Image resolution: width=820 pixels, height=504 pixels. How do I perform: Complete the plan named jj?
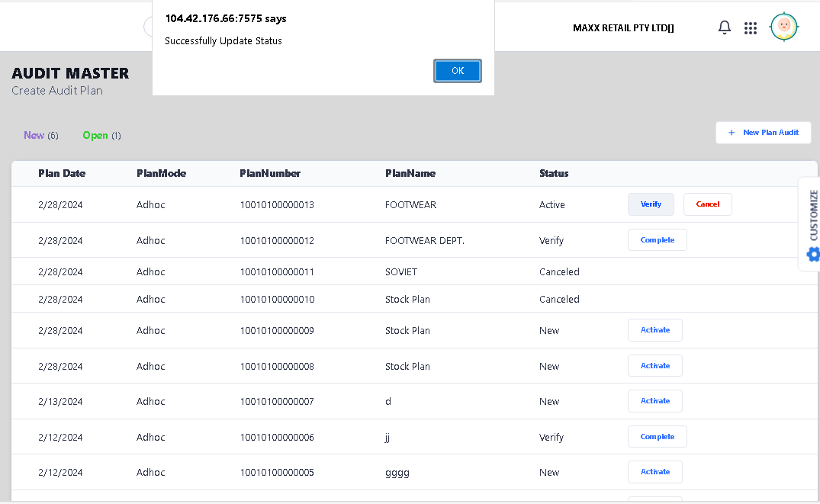point(657,437)
